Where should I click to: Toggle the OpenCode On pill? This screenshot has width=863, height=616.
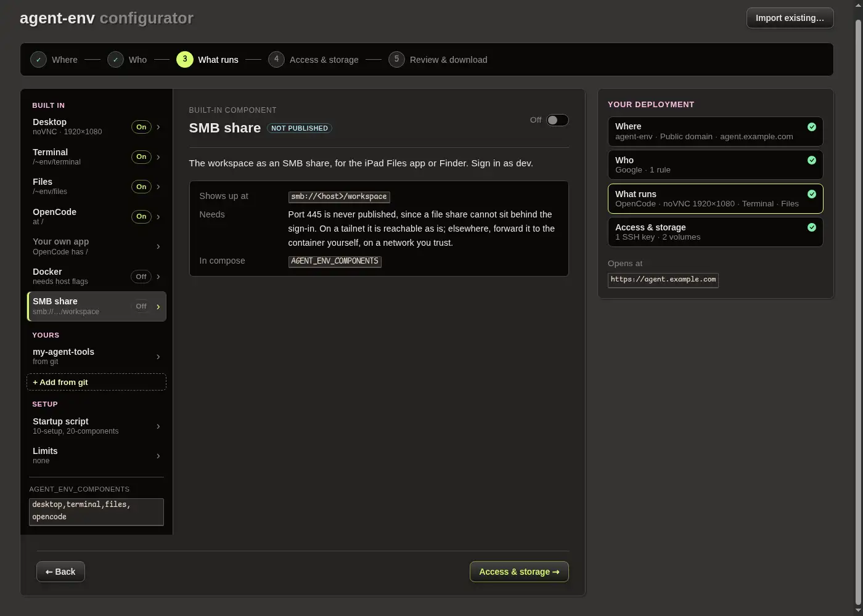coord(141,217)
